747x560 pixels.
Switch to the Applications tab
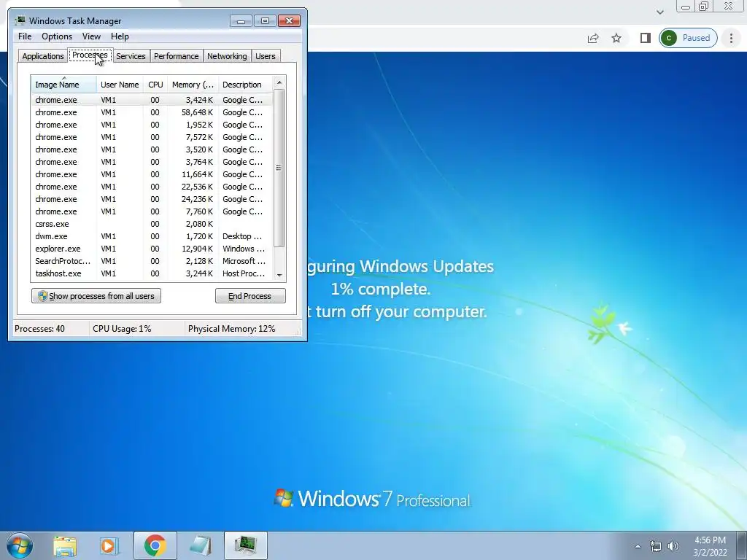[43, 56]
